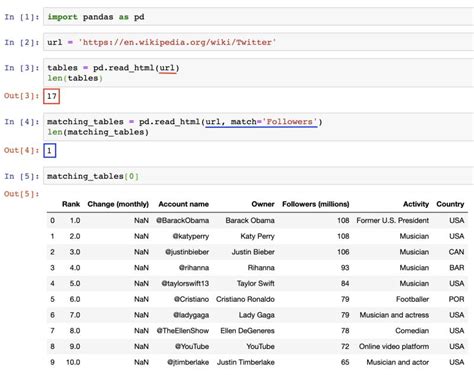Click the '@jtimberlake' cell
The height and width of the screenshot is (375, 474).
coord(188,362)
